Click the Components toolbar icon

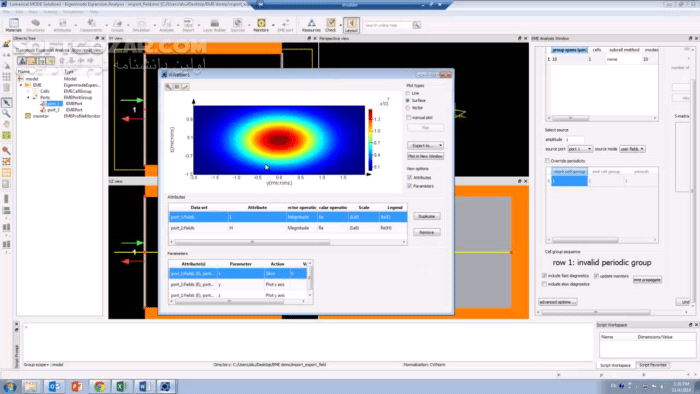click(x=91, y=25)
